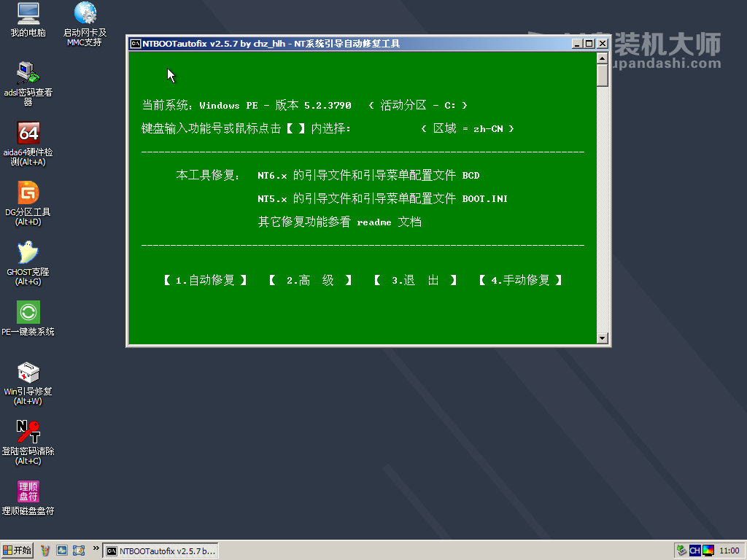
Task: Open the colorful display settings tray icon
Action: [x=708, y=551]
